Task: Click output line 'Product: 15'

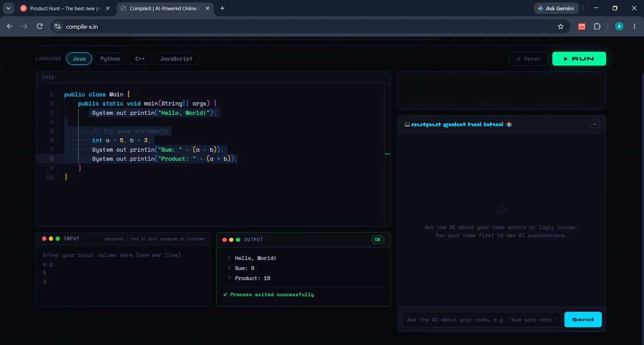Action: click(x=253, y=278)
